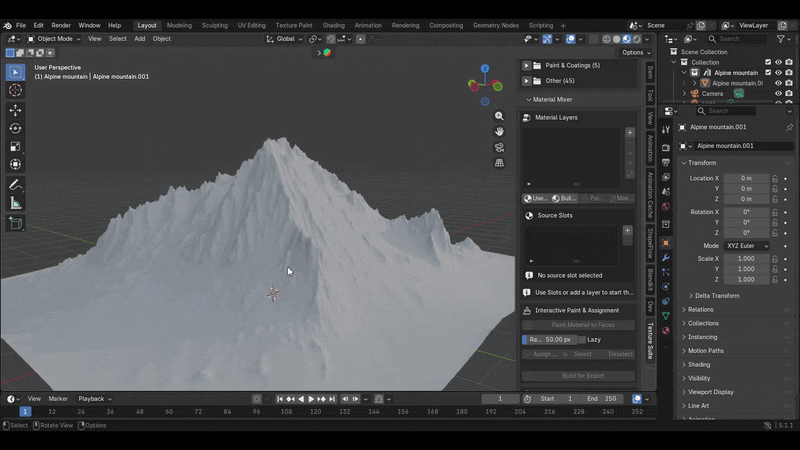Select the Annotate tool
Image resolution: width=800 pixels, height=450 pixels.
tap(15, 185)
